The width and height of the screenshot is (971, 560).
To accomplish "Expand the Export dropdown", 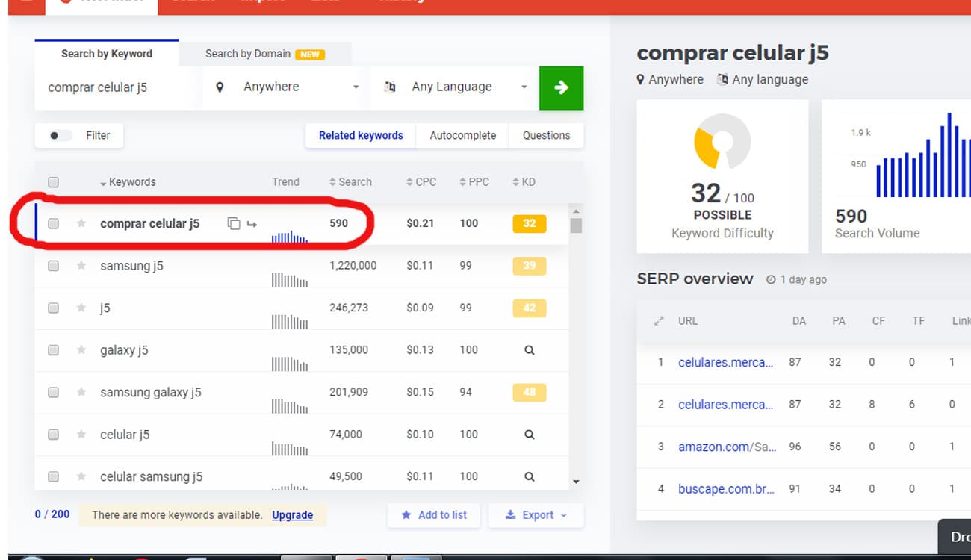I will point(536,515).
